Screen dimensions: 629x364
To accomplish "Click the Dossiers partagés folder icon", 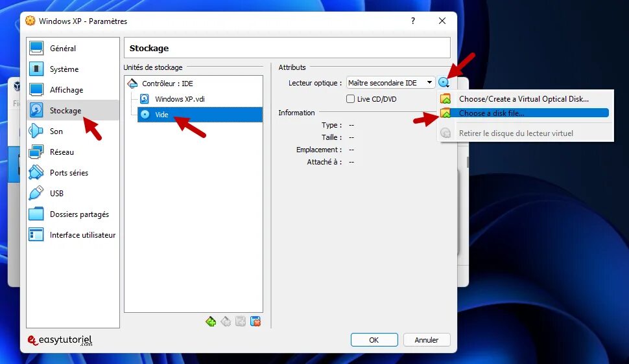I will [36, 214].
